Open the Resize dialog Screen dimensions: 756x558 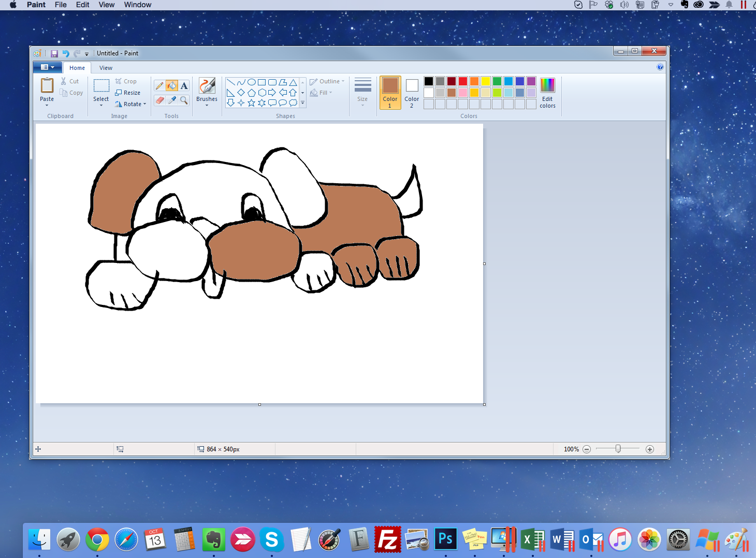(x=129, y=92)
